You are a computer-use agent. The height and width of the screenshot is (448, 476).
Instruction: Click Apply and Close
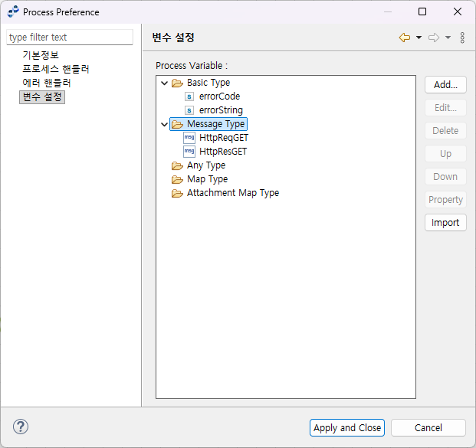[x=347, y=427]
